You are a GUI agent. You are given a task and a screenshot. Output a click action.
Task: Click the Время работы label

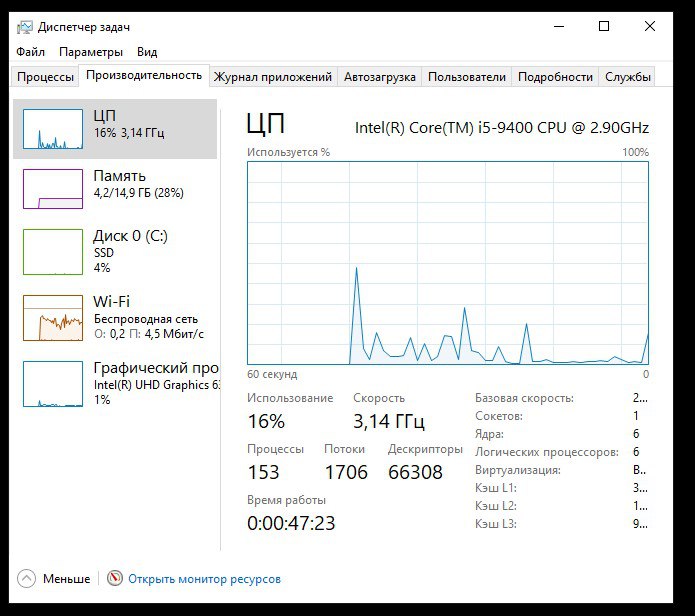coord(286,500)
